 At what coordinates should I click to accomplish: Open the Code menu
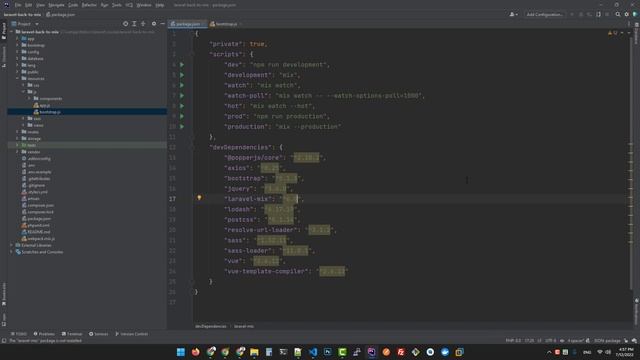click(73, 5)
